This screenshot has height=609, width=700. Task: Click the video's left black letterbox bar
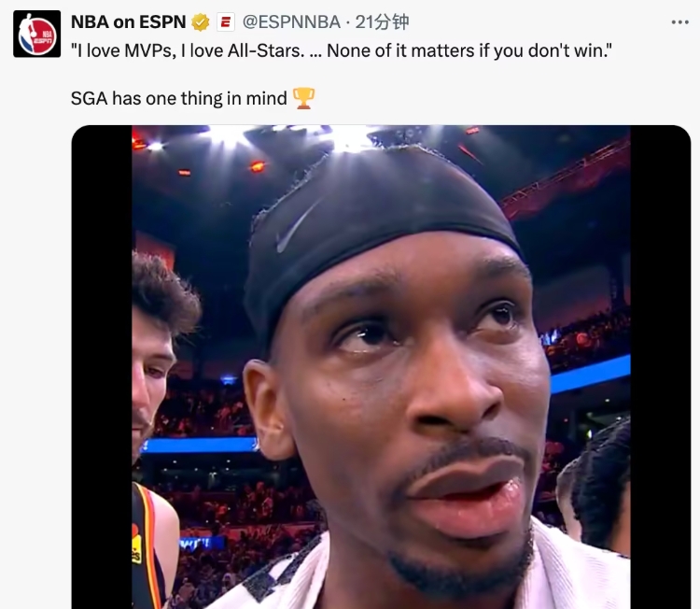click(102, 367)
